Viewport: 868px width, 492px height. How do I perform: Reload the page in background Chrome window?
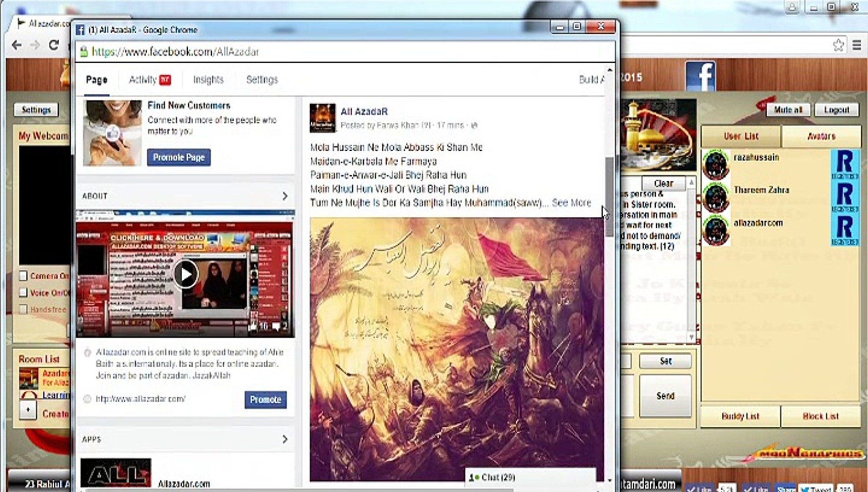(x=54, y=45)
